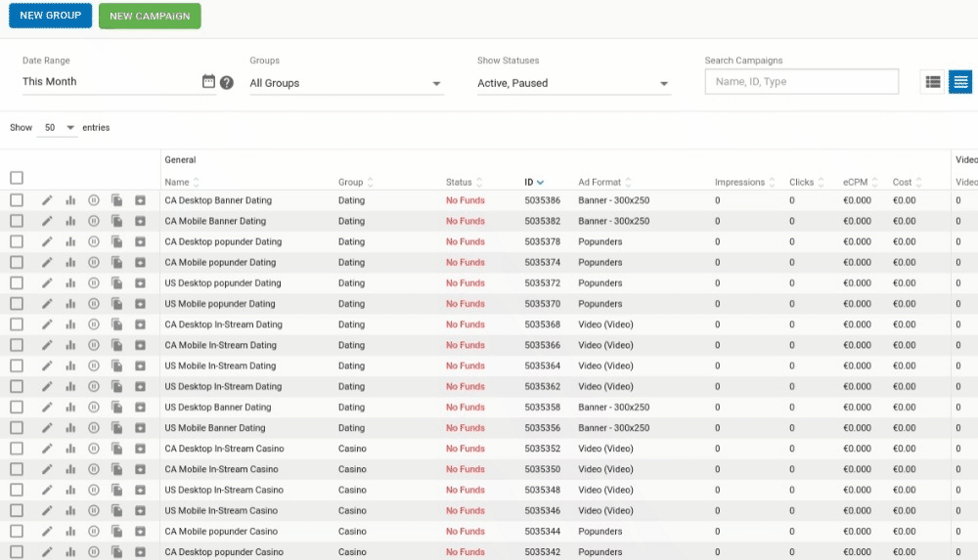Tick the select-all campaigns checkbox in header
The image size is (978, 560).
[17, 178]
